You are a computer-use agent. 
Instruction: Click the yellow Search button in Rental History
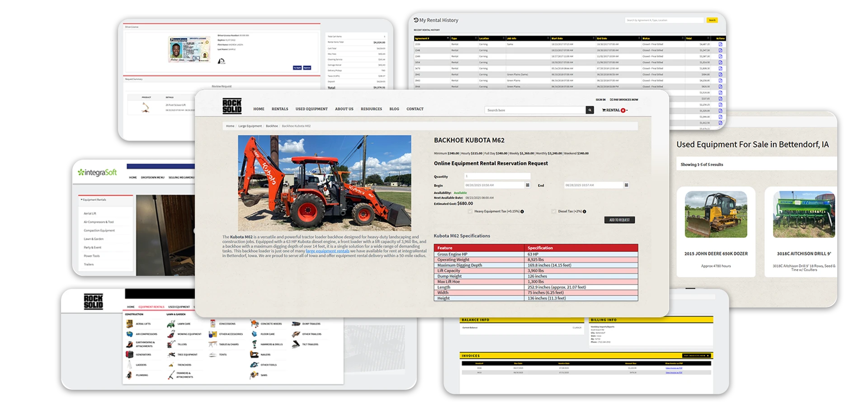coord(712,20)
